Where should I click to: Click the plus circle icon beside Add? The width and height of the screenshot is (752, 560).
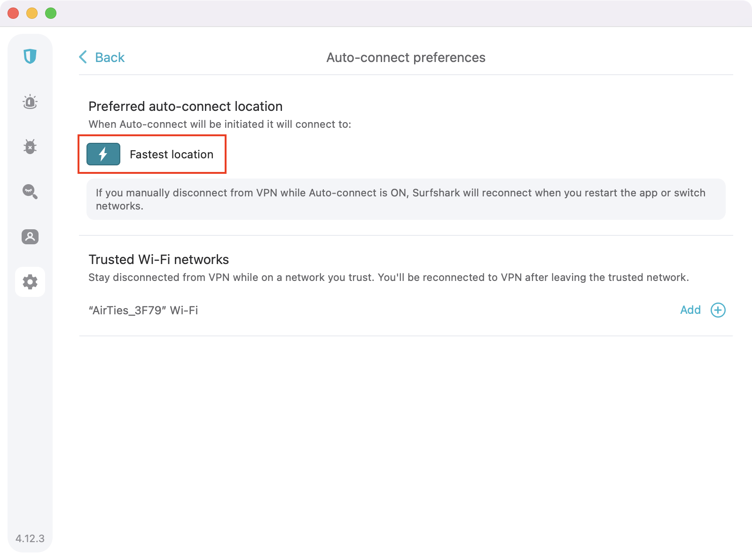click(718, 310)
